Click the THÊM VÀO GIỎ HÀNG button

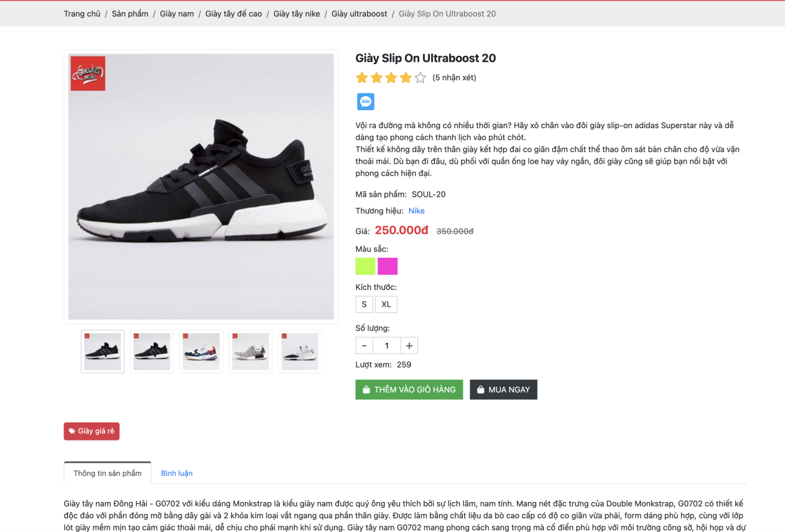pyautogui.click(x=409, y=390)
